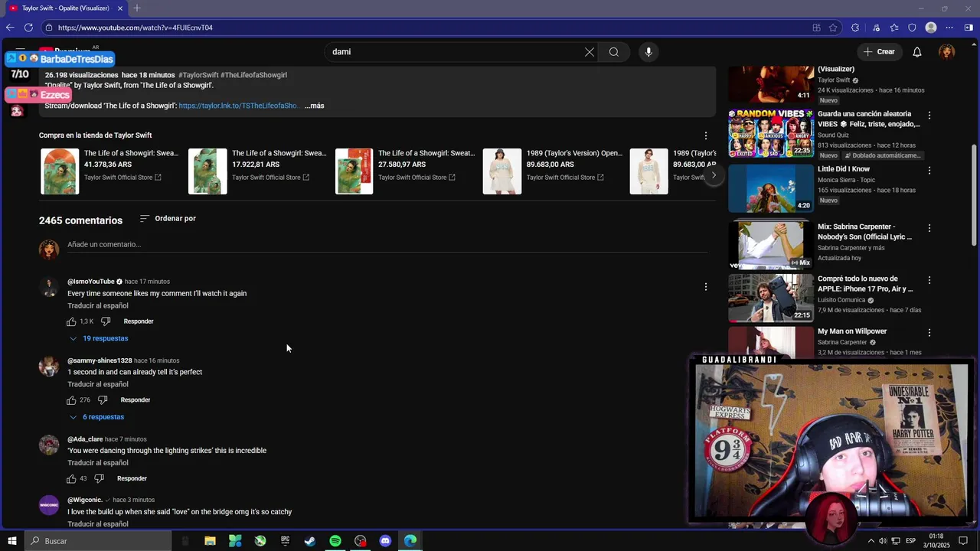Viewport: 980px width, 551px height.
Task: Show next store items with arrow
Action: 714,175
